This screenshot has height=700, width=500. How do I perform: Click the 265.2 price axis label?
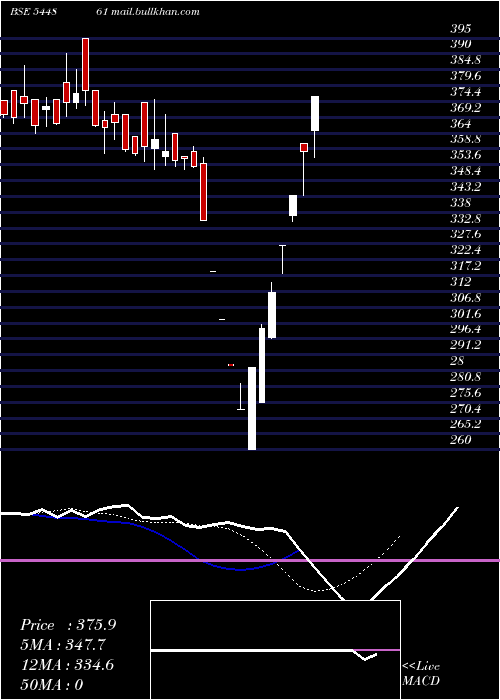[x=466, y=424]
